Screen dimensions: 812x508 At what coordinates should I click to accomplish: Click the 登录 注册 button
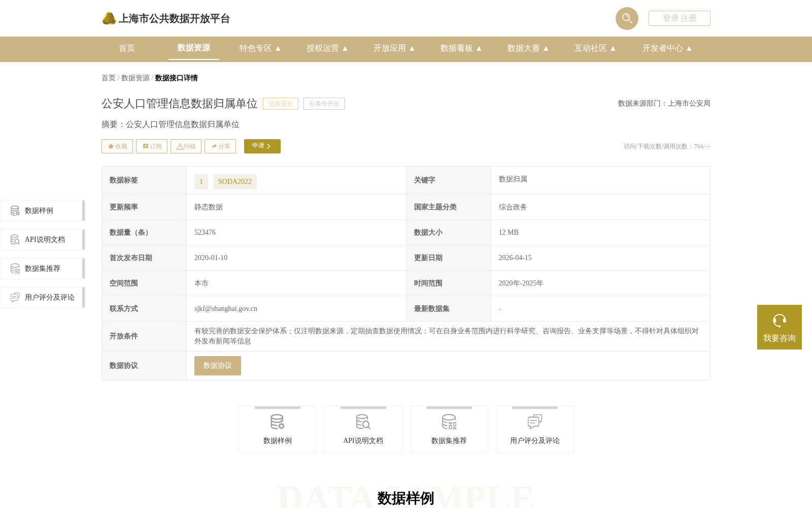tap(680, 18)
